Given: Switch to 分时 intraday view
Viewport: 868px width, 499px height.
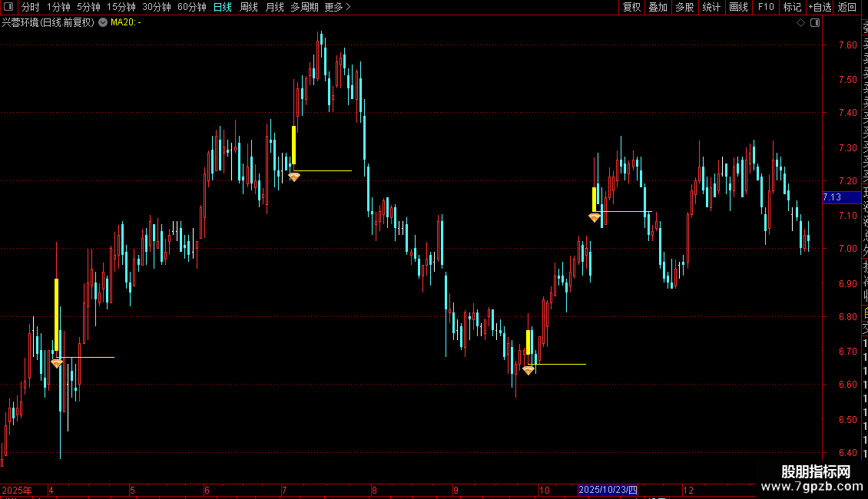Looking at the screenshot, I should click(x=31, y=7).
